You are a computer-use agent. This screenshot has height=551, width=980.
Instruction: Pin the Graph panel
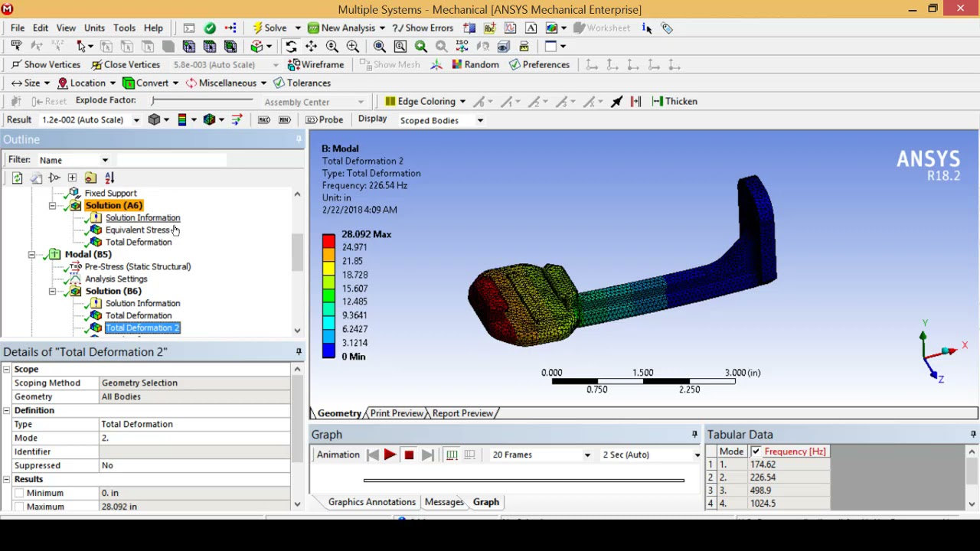[694, 434]
